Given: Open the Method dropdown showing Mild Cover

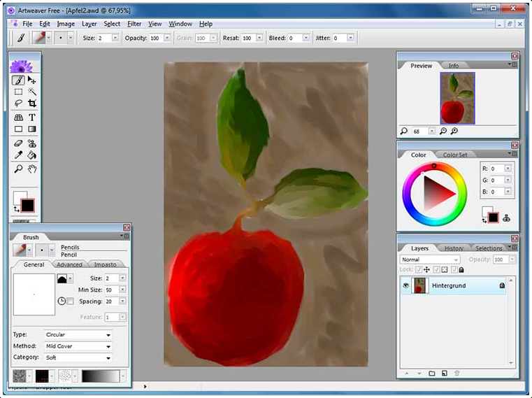Looking at the screenshot, I should click(78, 346).
